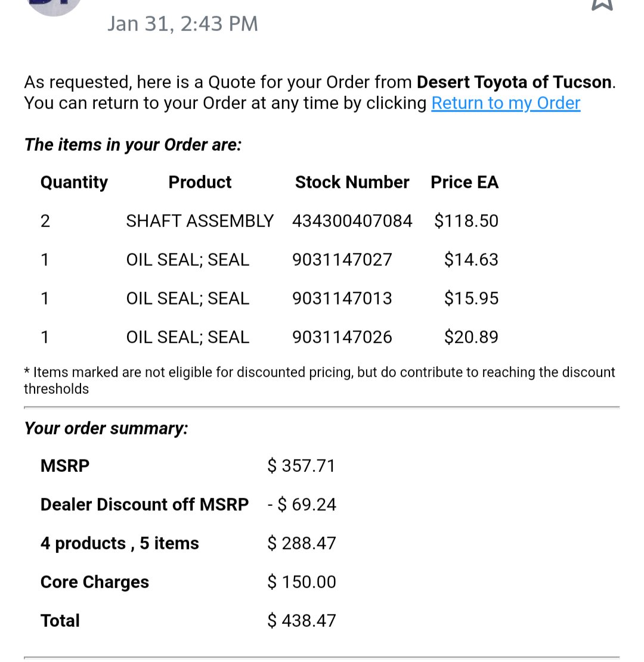Tap the Total $438.47 amount
644x662 pixels.
click(302, 621)
